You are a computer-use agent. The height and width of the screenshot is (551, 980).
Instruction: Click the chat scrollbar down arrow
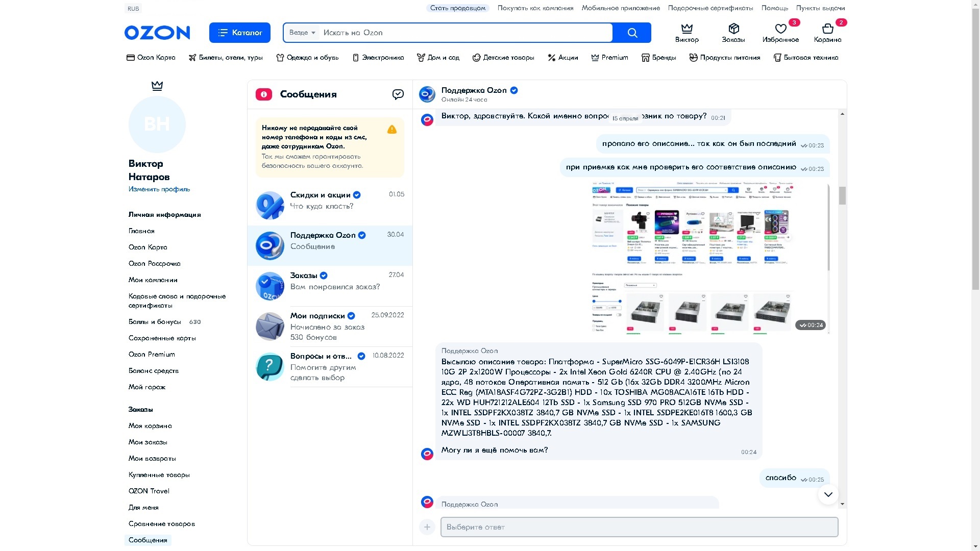[842, 504]
